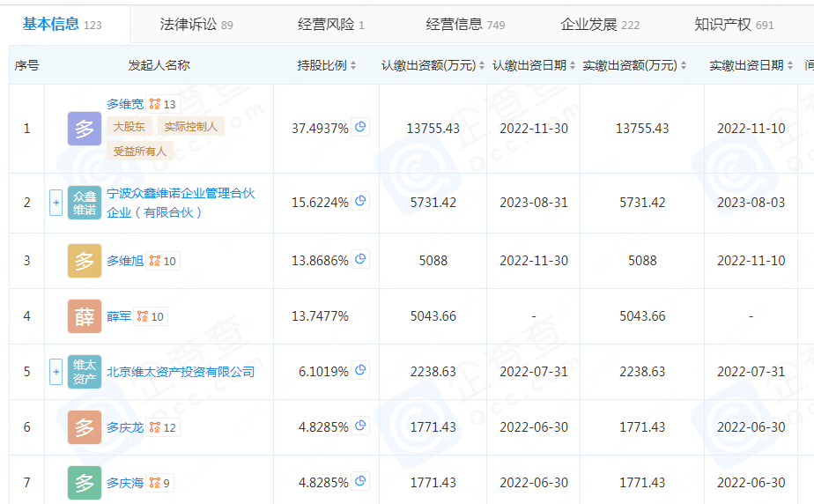Click orange 多 avatar of 多庆龙
The width and height of the screenshot is (814, 504).
pyautogui.click(x=85, y=427)
